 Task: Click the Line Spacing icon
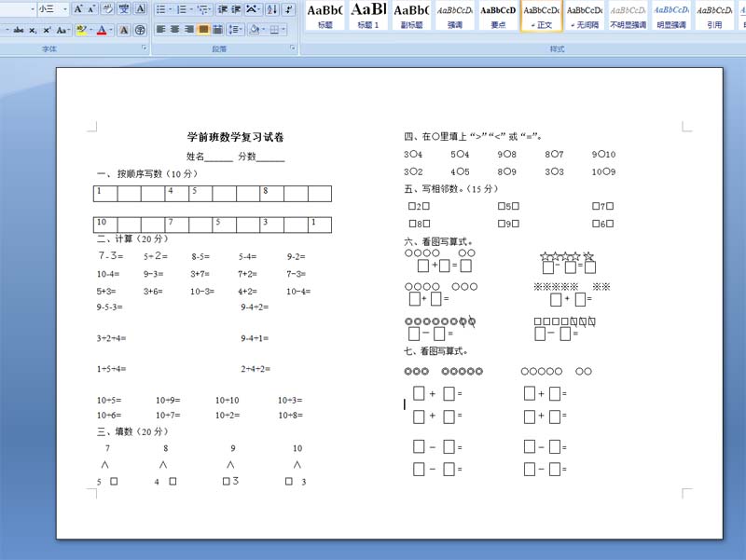[234, 30]
